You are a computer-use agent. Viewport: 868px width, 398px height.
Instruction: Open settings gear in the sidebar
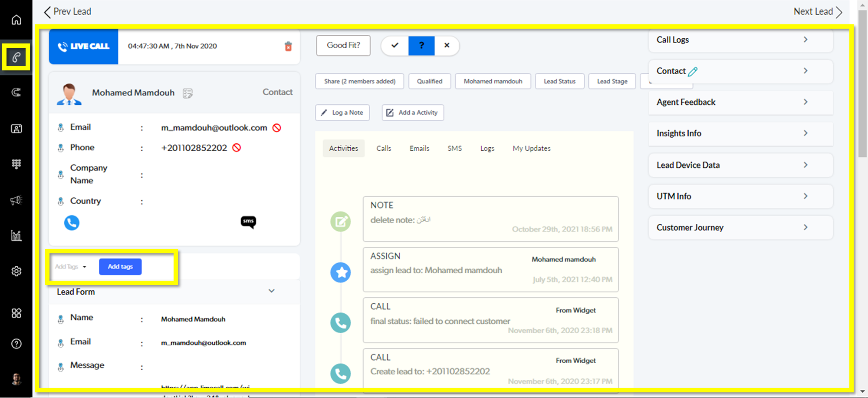[16, 271]
